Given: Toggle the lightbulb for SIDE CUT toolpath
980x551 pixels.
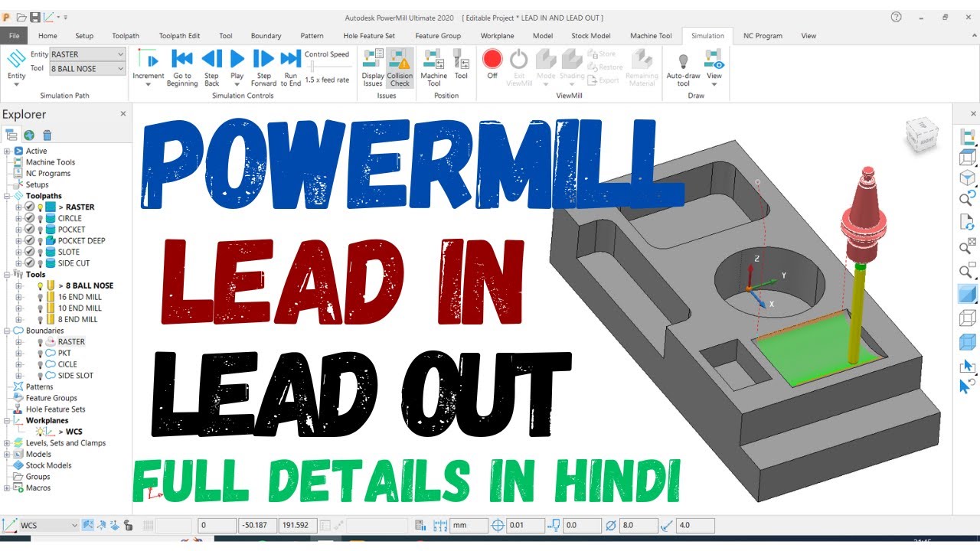Looking at the screenshot, I should 40,262.
